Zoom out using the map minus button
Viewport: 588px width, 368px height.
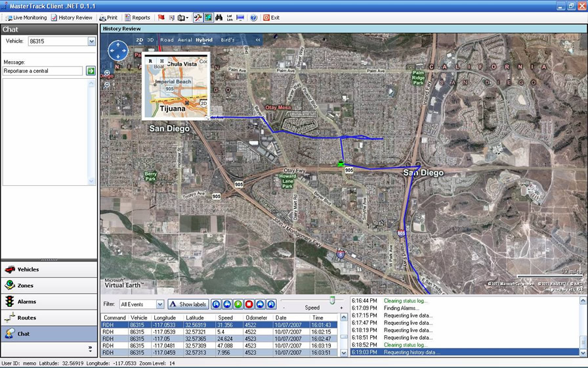click(107, 85)
